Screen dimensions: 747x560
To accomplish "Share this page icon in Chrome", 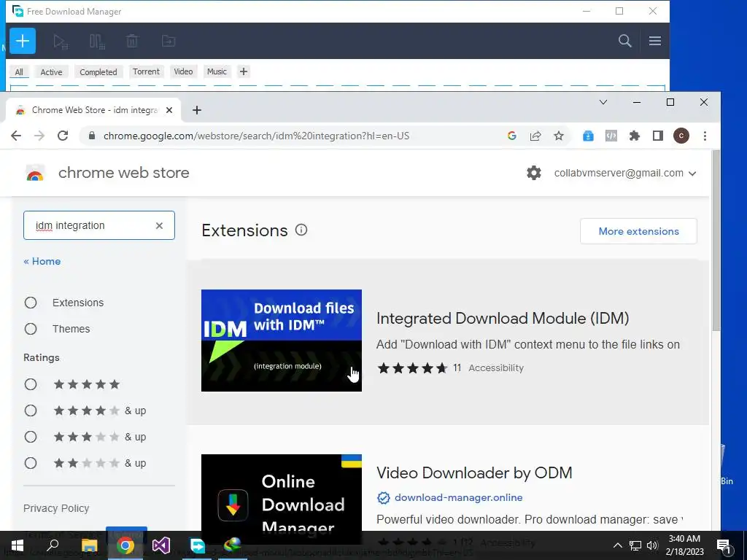I will pyautogui.click(x=535, y=136).
